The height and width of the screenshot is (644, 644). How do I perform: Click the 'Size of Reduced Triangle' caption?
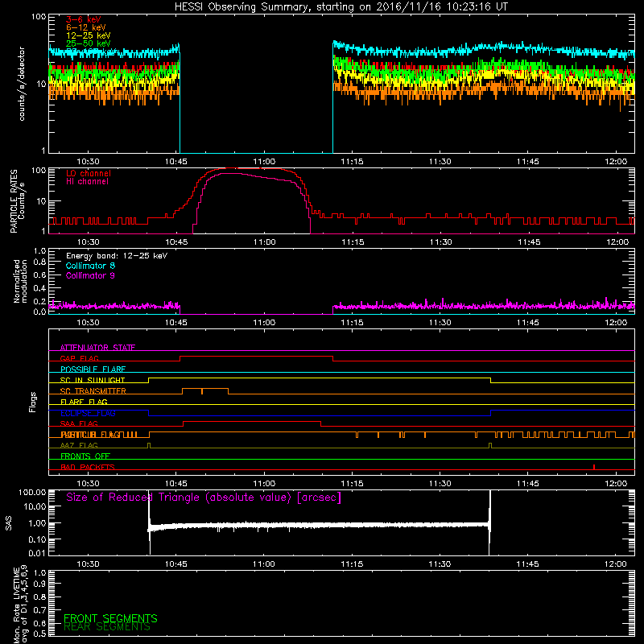[x=204, y=497]
